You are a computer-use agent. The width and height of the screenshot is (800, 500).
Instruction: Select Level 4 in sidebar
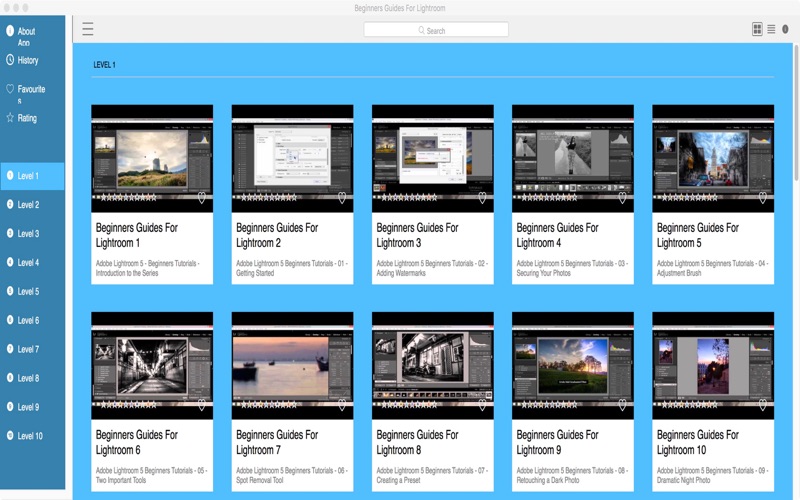tap(32, 262)
